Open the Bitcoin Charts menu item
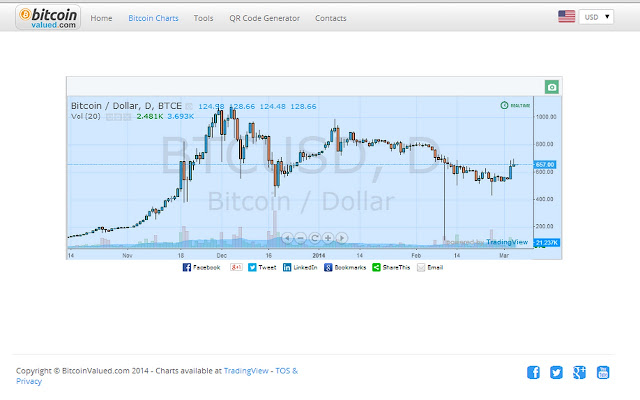Viewport: 640px width, 400px height. pos(153,18)
